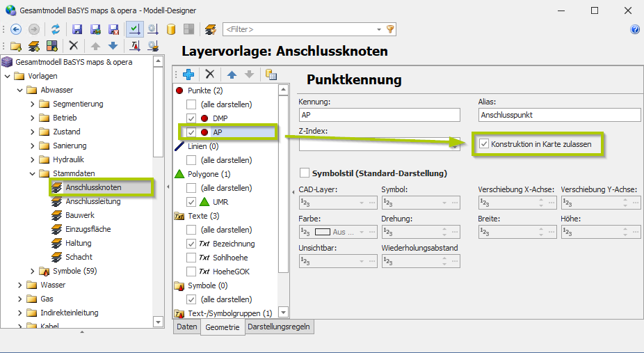The width and height of the screenshot is (644, 353).
Task: Enable the Symbolstil (Standard-Darstellung) checkbox
Action: pyautogui.click(x=304, y=173)
